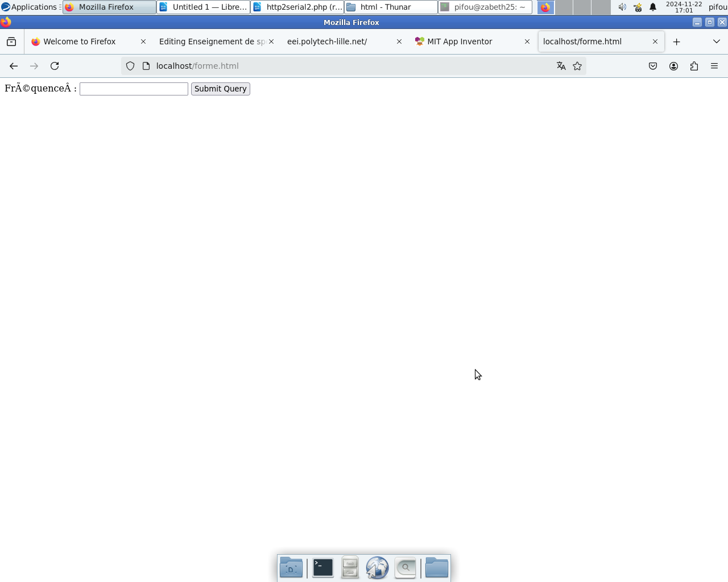Screen dimensions: 728x582
Task: Open the volume speaker icon
Action: 622,7
